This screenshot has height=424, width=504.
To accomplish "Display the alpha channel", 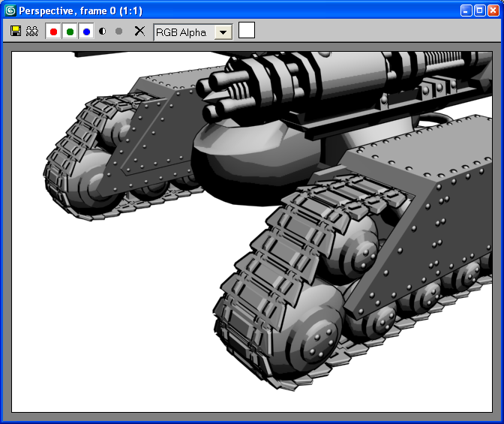I will [103, 32].
